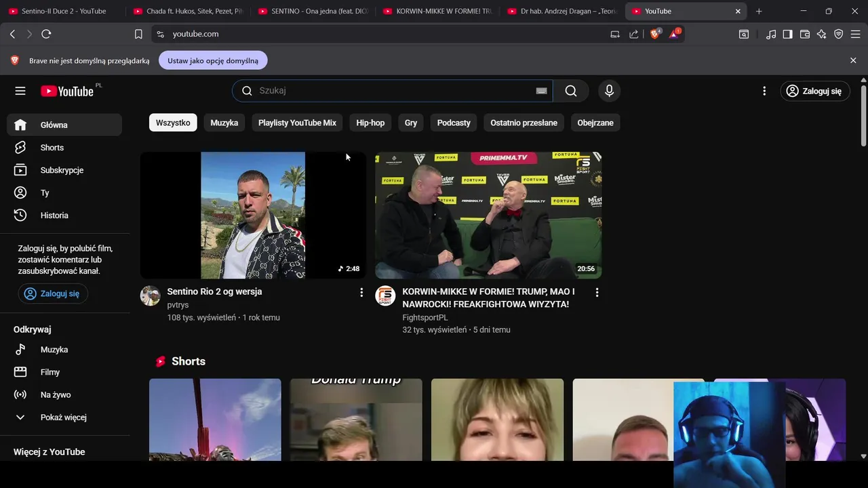Go to Shorts in sidebar
868x488 pixels.
[x=64, y=148]
